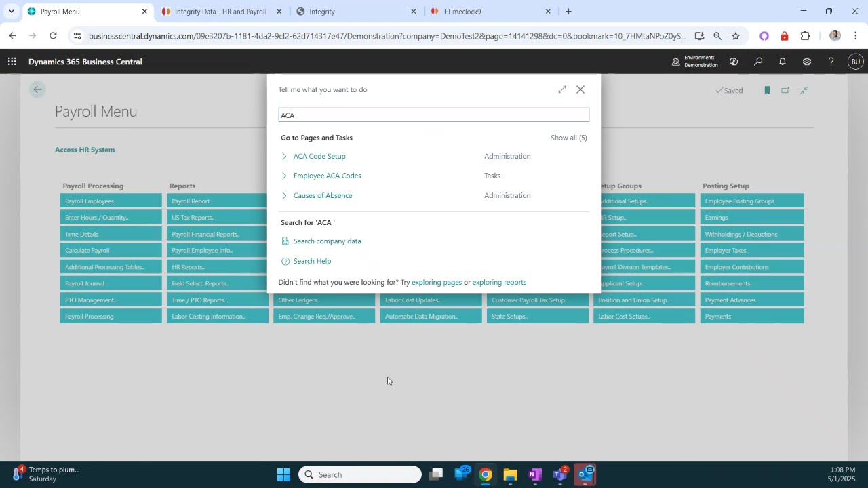Switch to the ETimeclock9 browser tab

pyautogui.click(x=491, y=12)
